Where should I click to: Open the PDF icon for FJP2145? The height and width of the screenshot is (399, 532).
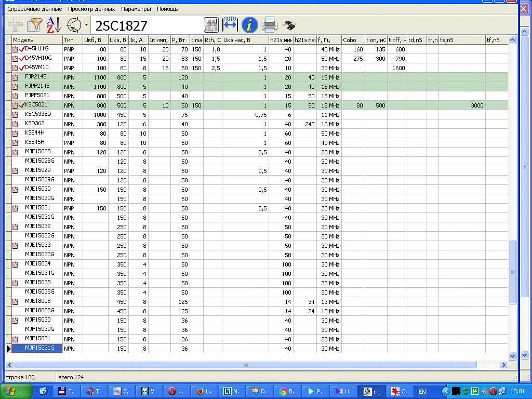[15, 77]
